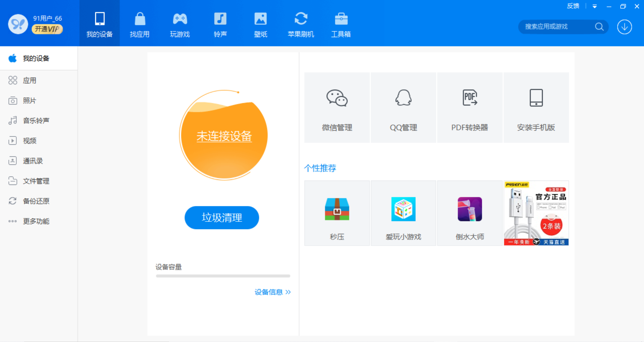Switch to 铃声 ringtones section

pyautogui.click(x=220, y=23)
